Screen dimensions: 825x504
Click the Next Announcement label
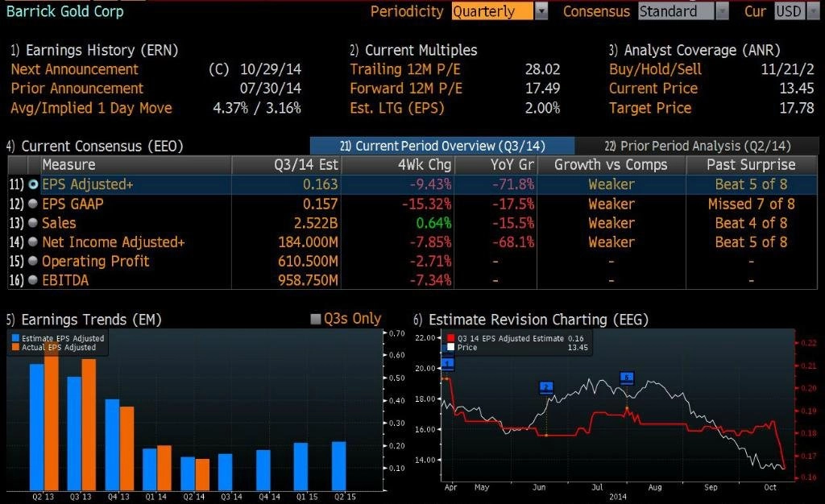click(x=75, y=69)
